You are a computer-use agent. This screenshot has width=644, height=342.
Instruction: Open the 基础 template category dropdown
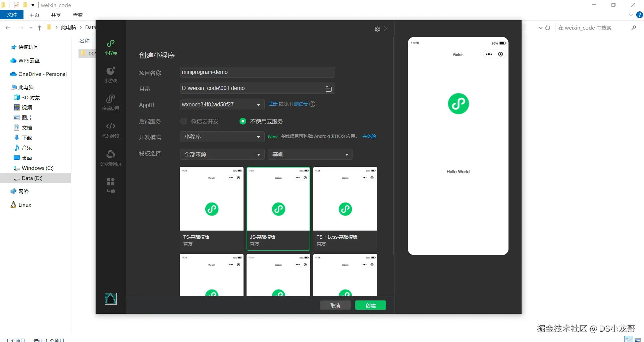(x=310, y=154)
